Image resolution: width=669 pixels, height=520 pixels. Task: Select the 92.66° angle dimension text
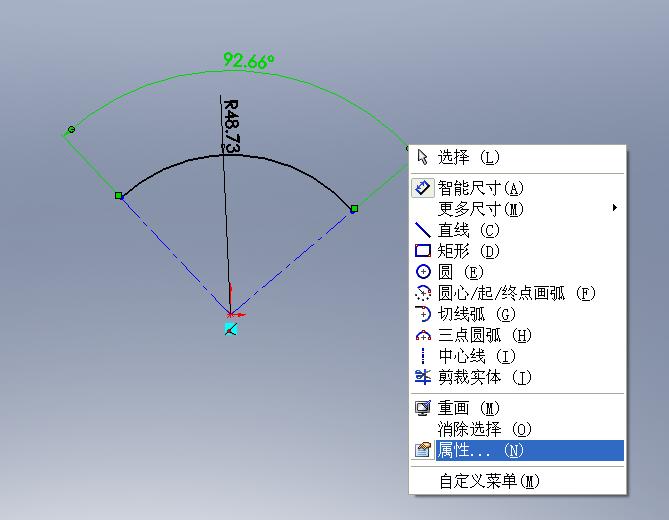(x=249, y=61)
